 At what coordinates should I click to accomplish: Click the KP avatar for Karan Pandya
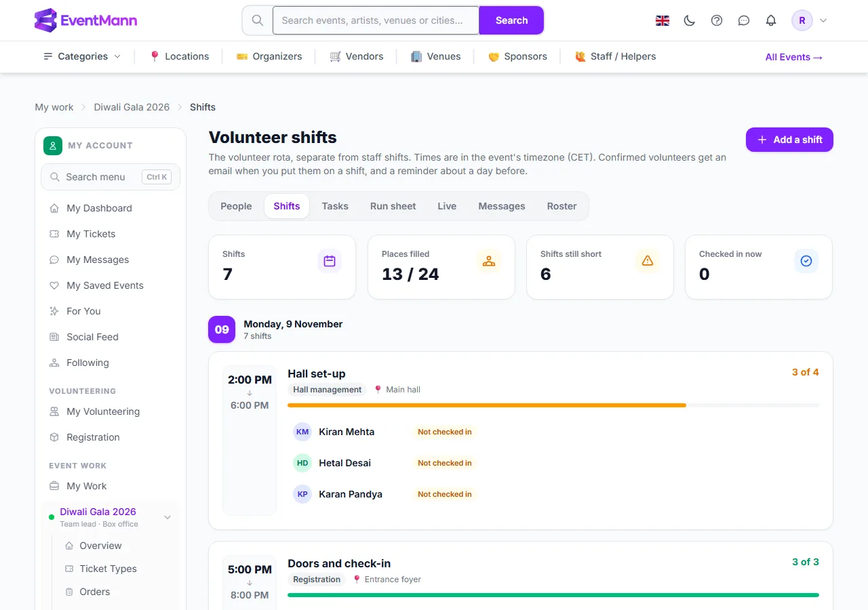302,494
